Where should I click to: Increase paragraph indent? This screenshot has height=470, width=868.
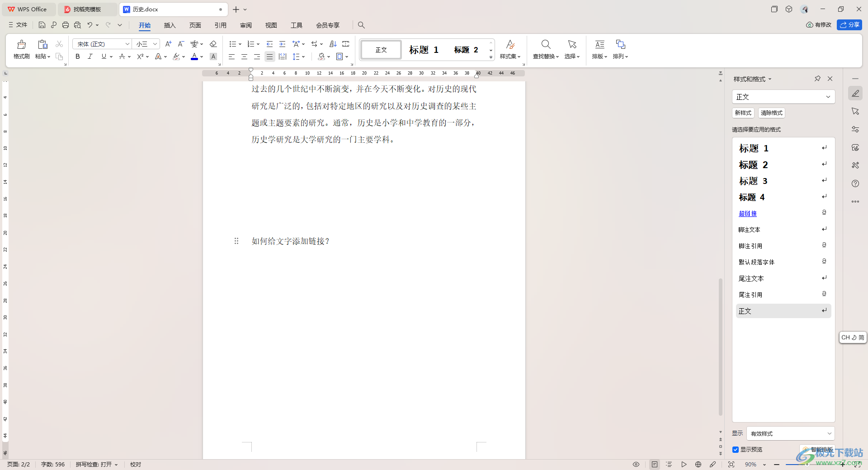[x=282, y=44]
